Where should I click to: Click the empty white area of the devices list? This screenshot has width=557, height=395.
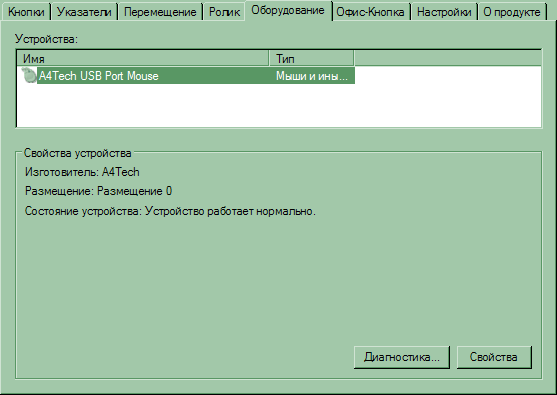[279, 105]
